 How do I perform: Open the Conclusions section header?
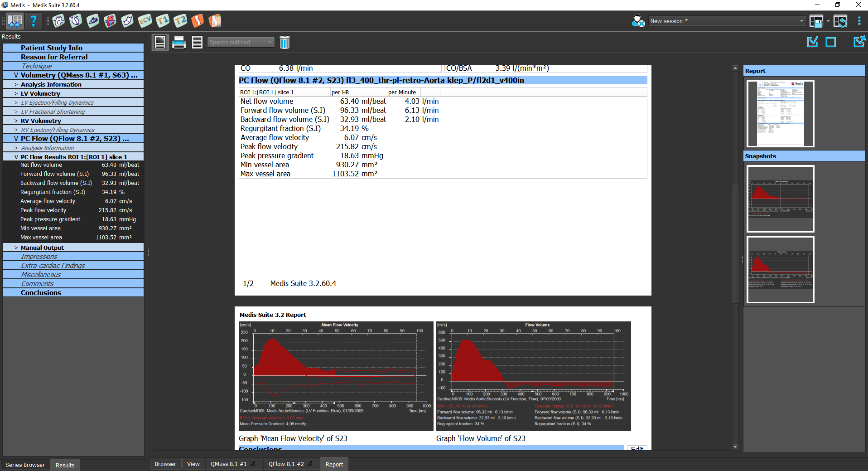coord(41,293)
